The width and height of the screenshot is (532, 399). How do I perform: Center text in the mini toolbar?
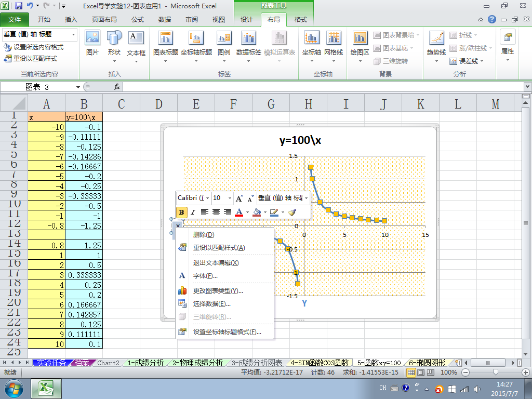click(x=216, y=212)
